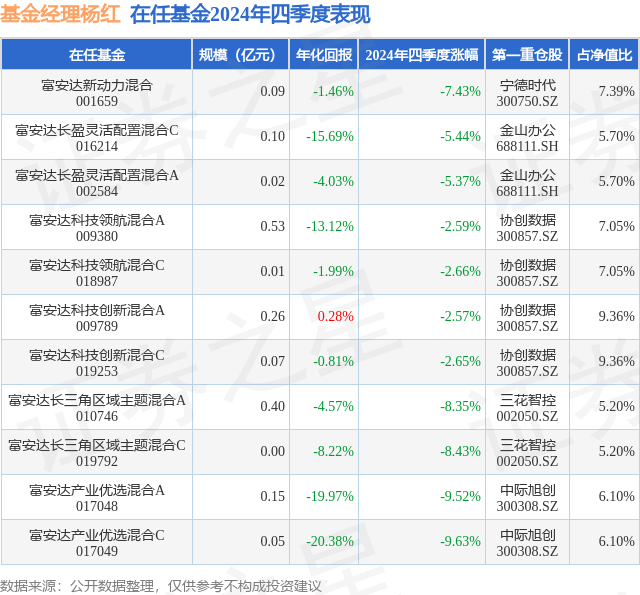The width and height of the screenshot is (640, 595).
Task: Open fund 富安达新动力混合 001659
Action: pyautogui.click(x=97, y=93)
